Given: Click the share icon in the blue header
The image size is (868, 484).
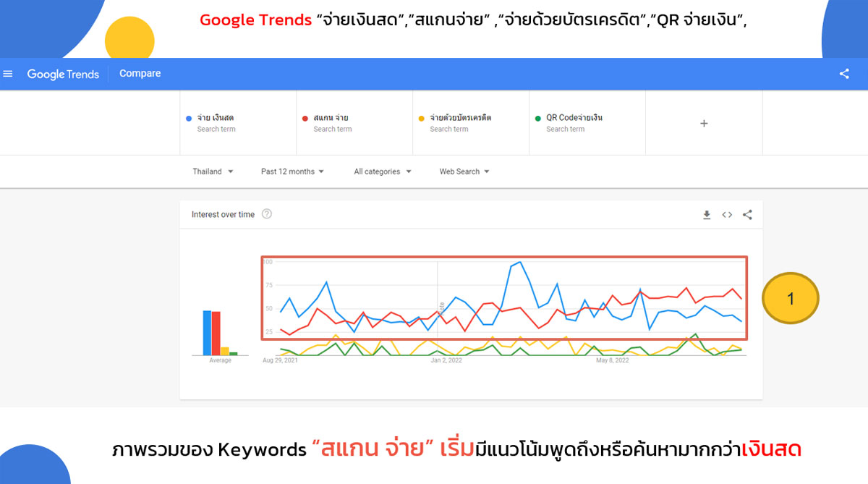Looking at the screenshot, I should tap(844, 74).
